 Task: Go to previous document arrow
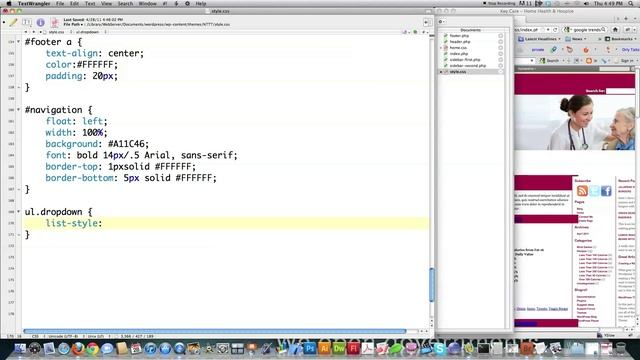click(27, 32)
